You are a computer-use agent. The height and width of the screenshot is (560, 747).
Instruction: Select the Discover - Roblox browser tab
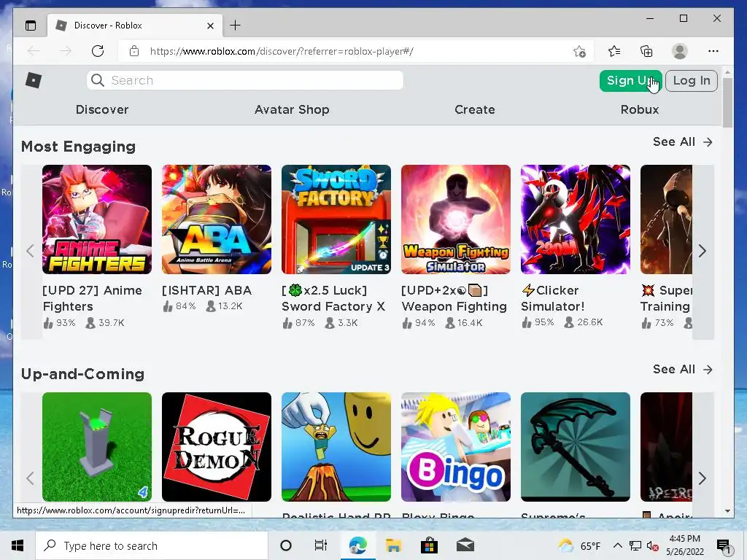click(135, 26)
